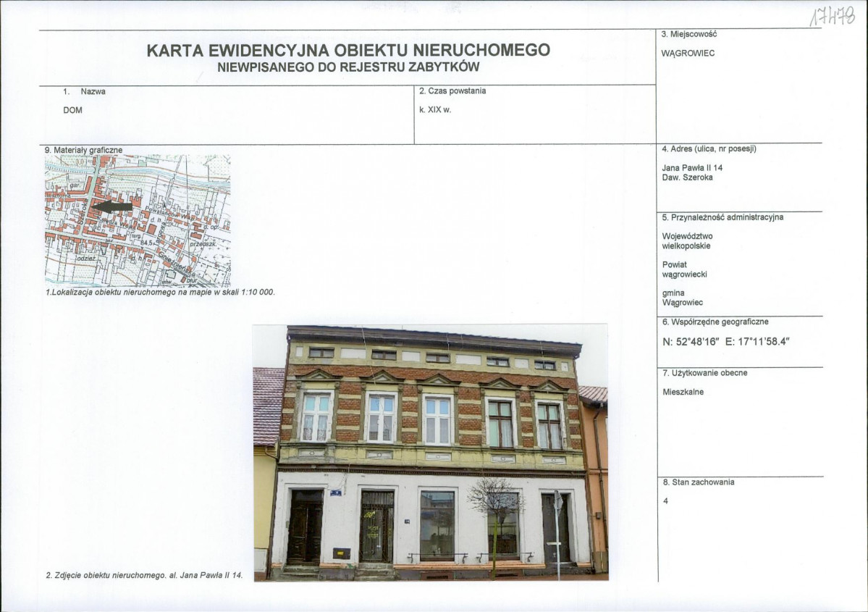Viewport: 868px width, 612px height.
Task: Click "Wągrowiec" under gmina
Action: tap(683, 303)
